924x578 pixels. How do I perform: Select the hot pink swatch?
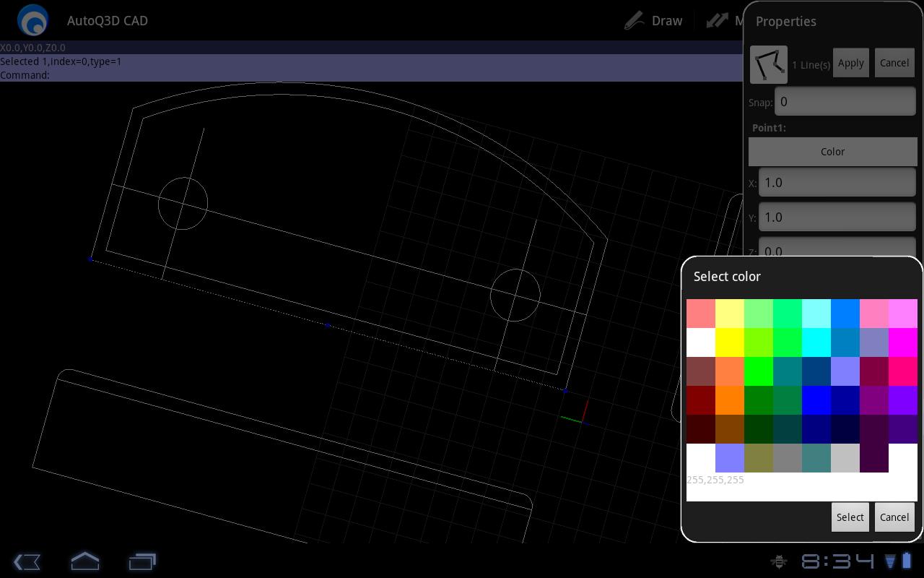coord(903,371)
